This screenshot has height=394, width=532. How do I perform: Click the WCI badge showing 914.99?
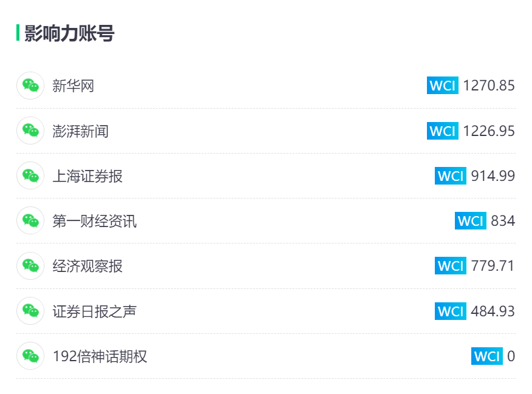tap(451, 175)
